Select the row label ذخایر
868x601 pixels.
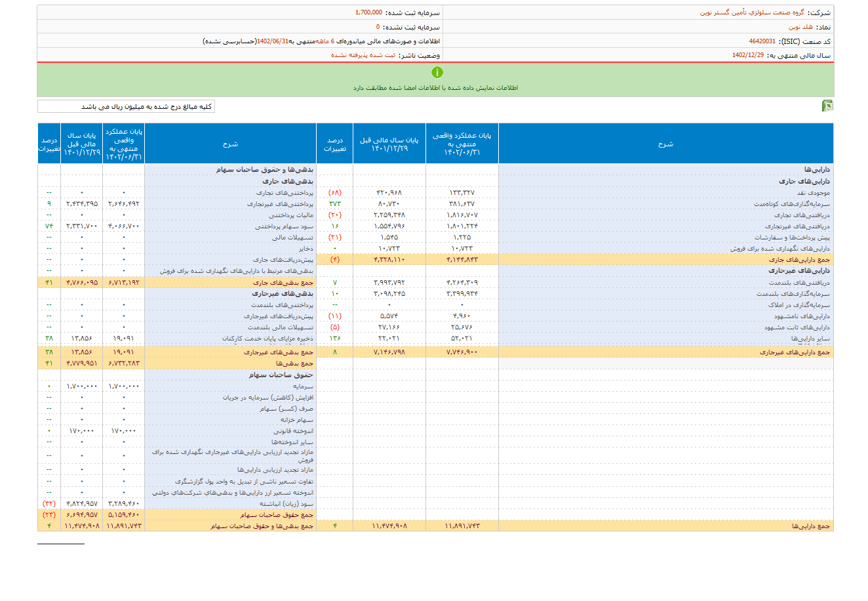(306, 249)
